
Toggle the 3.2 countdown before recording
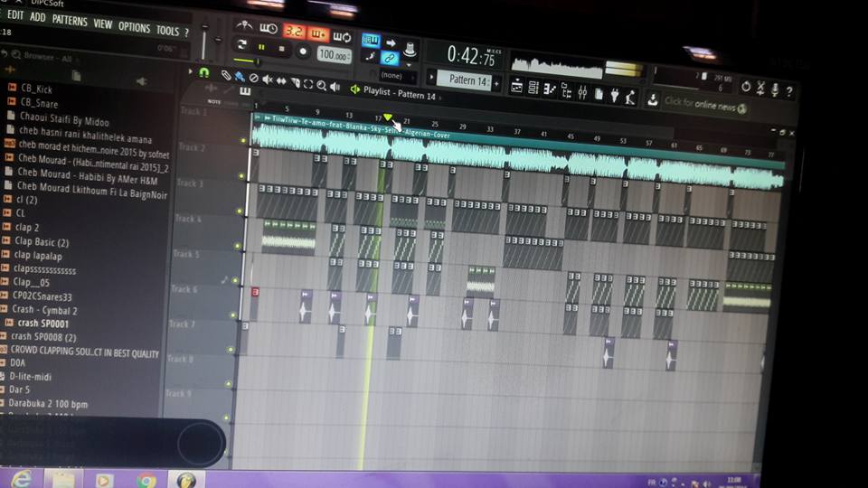click(293, 32)
